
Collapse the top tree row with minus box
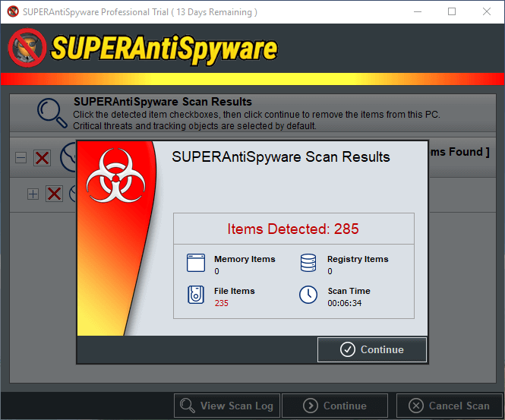21,158
